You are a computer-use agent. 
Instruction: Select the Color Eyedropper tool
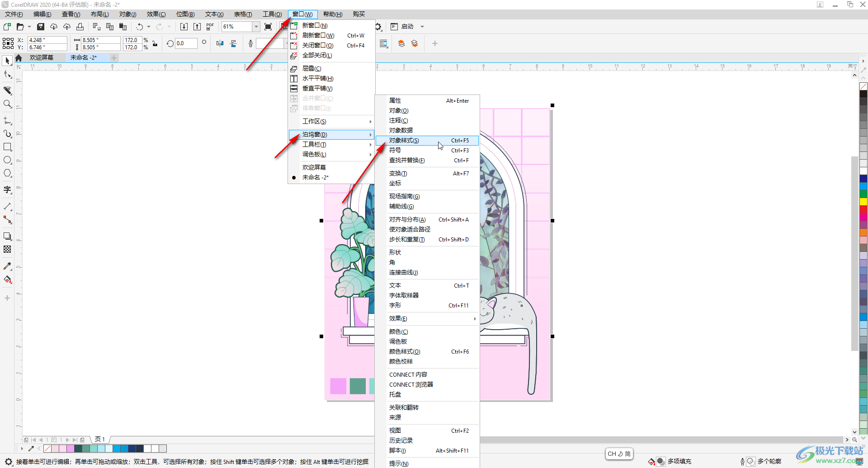coord(7,266)
